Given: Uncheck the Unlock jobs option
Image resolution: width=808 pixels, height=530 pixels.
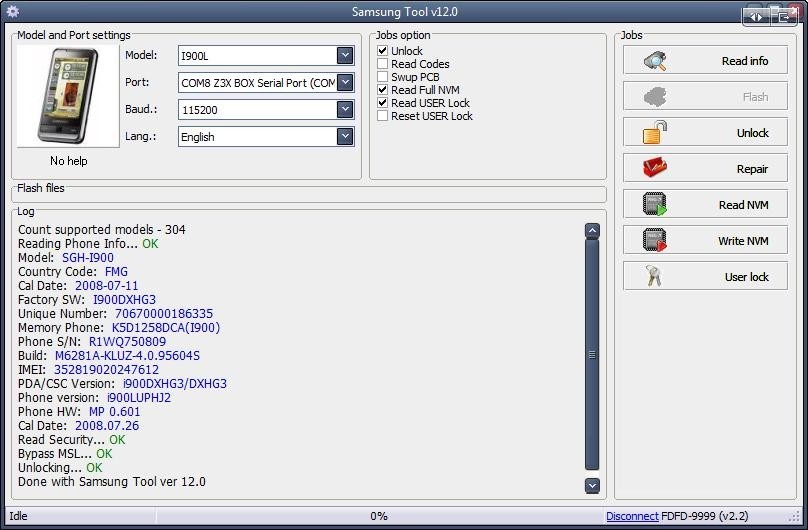Looking at the screenshot, I should tap(382, 50).
